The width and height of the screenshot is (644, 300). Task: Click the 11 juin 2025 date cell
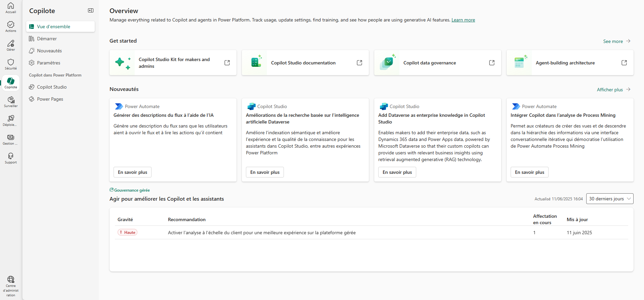(x=579, y=233)
